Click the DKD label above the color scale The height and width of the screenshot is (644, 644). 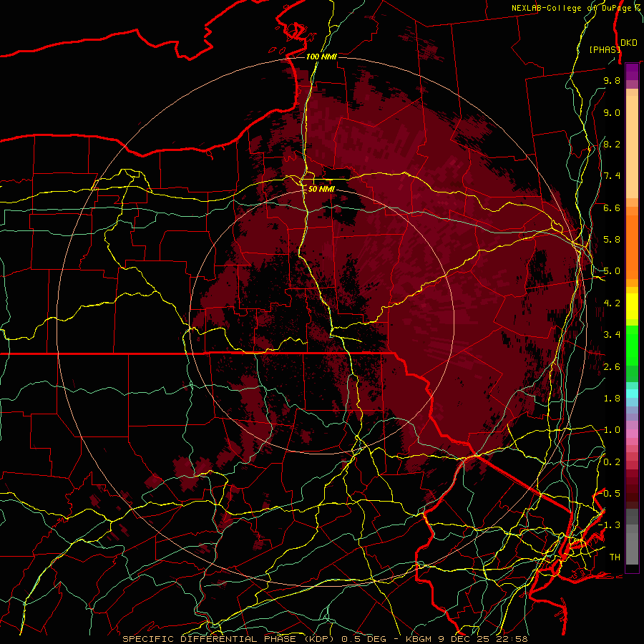tap(628, 42)
